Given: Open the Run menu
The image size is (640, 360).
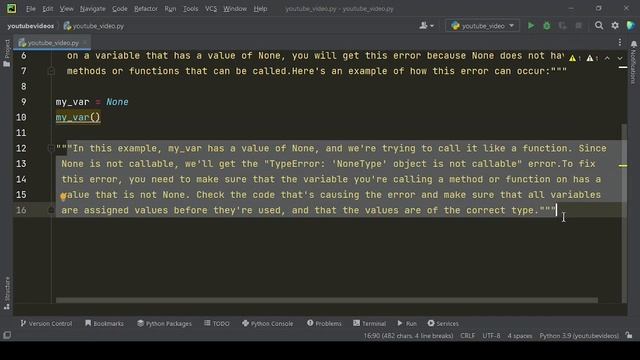Looking at the screenshot, I should click(170, 9).
